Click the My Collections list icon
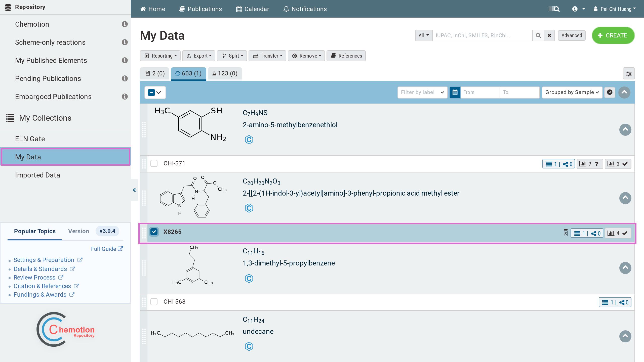The height and width of the screenshot is (362, 644). click(10, 118)
